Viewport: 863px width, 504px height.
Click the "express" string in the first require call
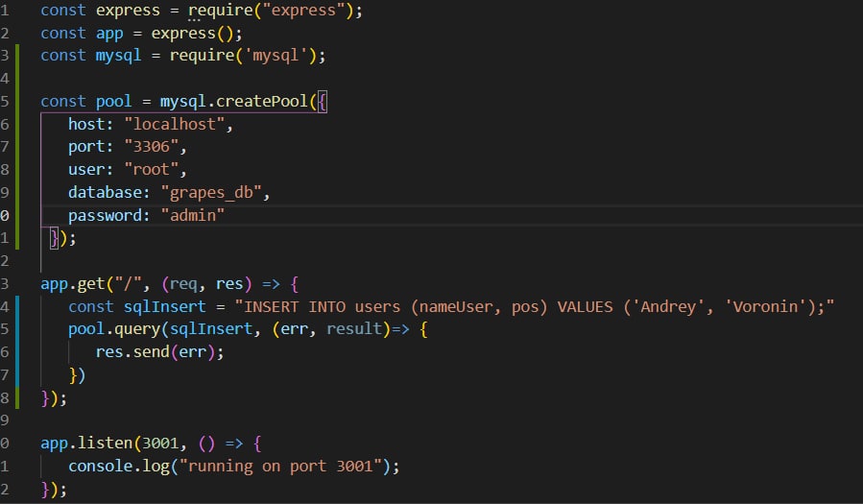[x=303, y=10]
